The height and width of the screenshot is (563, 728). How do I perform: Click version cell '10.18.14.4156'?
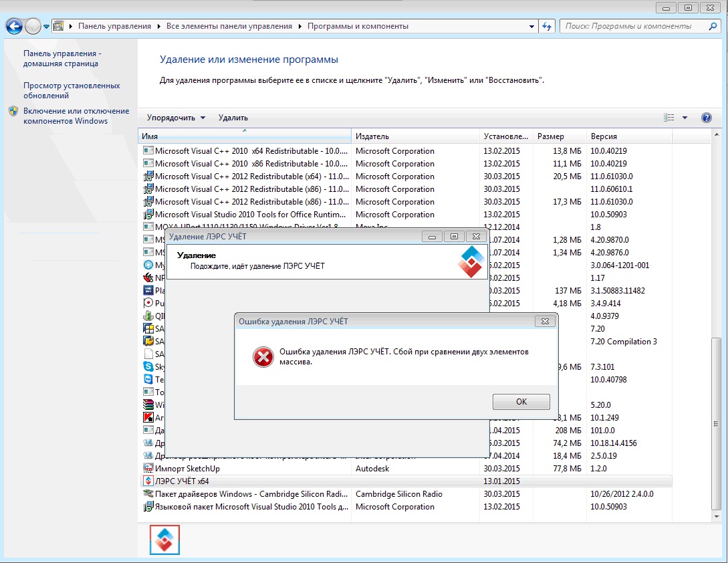613,443
